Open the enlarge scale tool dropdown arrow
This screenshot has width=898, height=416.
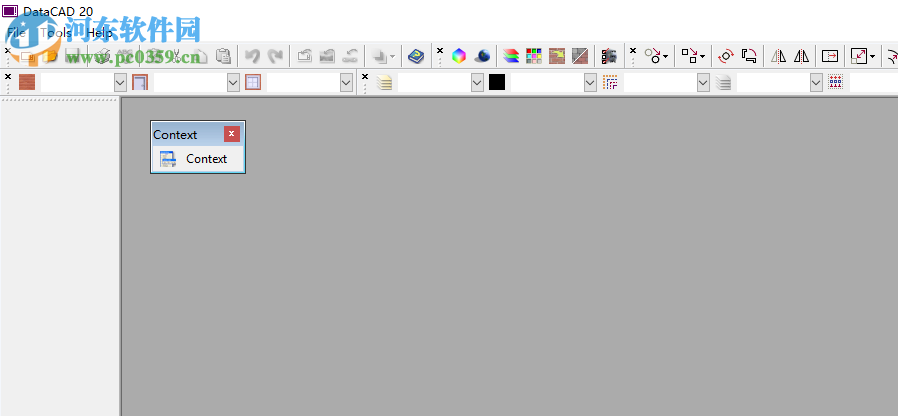pyautogui.click(x=872, y=56)
